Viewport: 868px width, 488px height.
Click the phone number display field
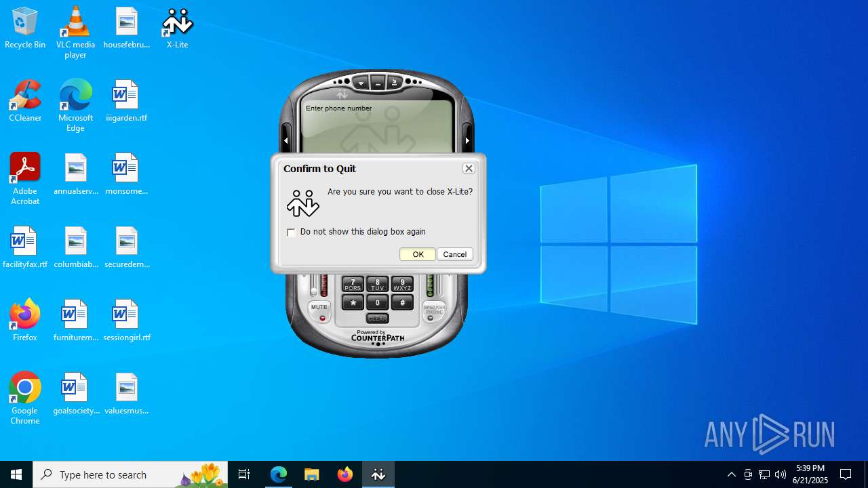pyautogui.click(x=377, y=127)
